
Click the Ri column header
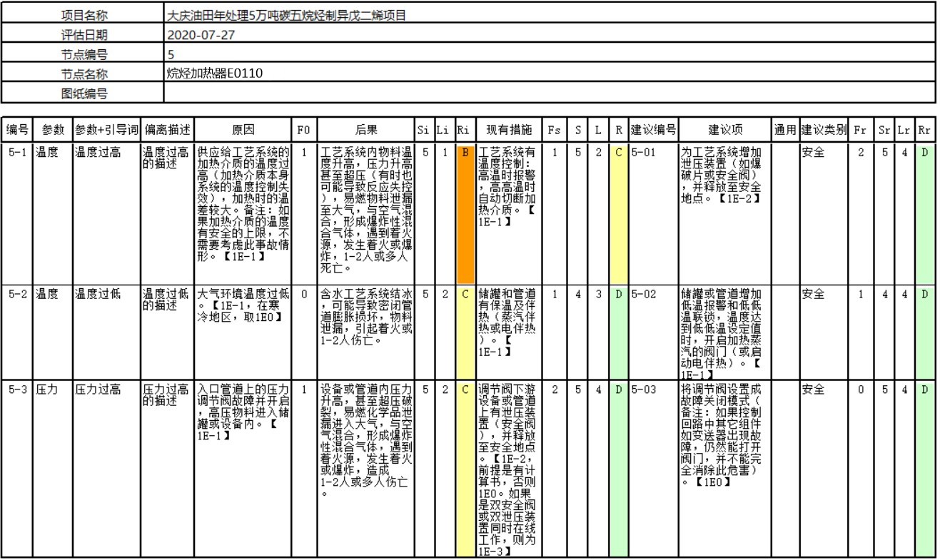coord(464,130)
